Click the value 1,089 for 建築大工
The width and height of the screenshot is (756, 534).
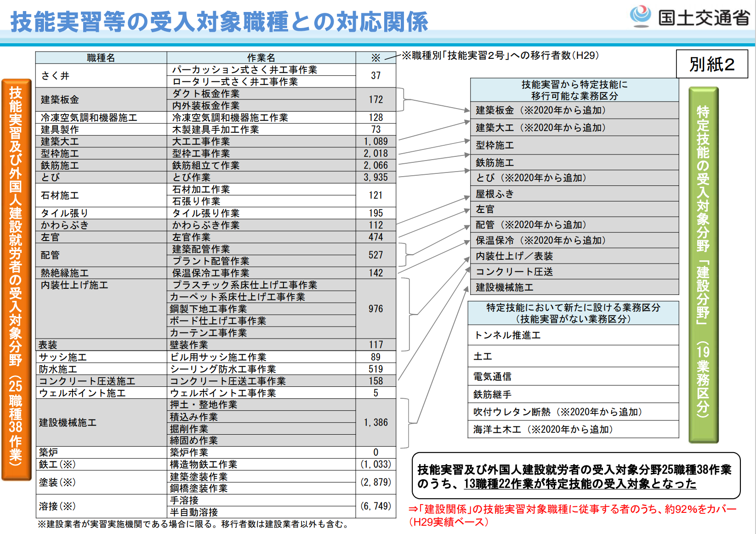click(x=375, y=141)
